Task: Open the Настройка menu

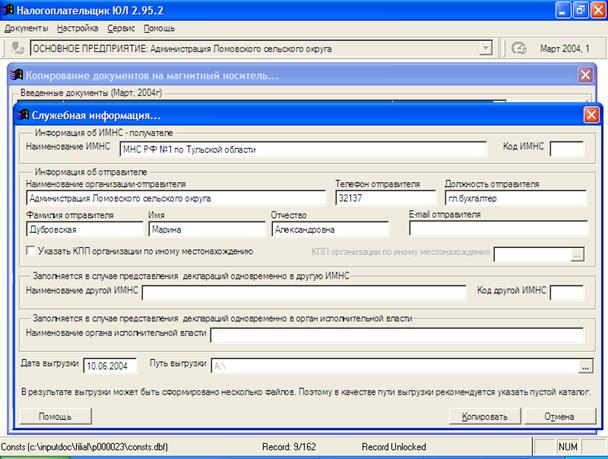Action: point(78,28)
